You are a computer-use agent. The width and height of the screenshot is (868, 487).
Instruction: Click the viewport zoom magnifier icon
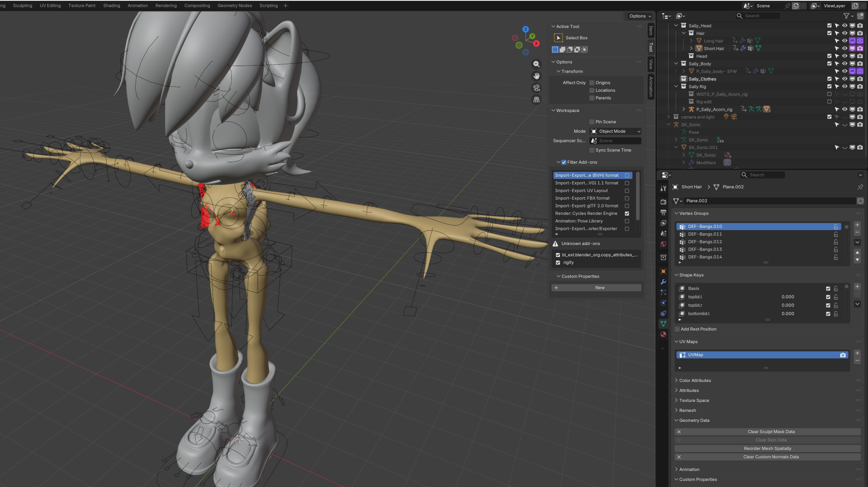(537, 64)
